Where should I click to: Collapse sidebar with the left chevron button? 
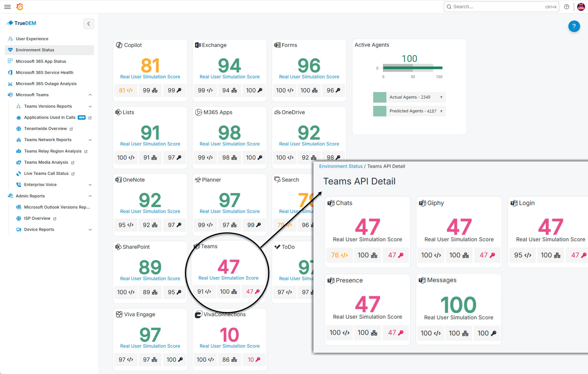tap(89, 24)
